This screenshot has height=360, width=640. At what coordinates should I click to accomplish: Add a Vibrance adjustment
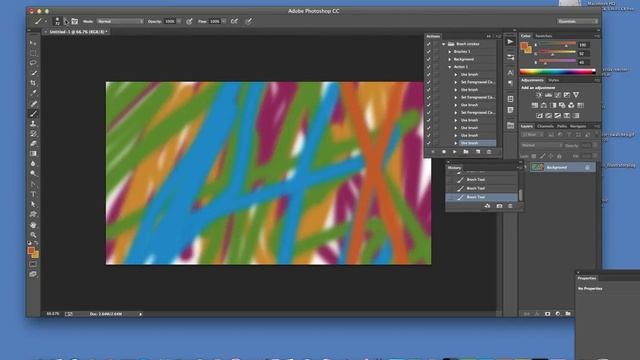click(576, 95)
